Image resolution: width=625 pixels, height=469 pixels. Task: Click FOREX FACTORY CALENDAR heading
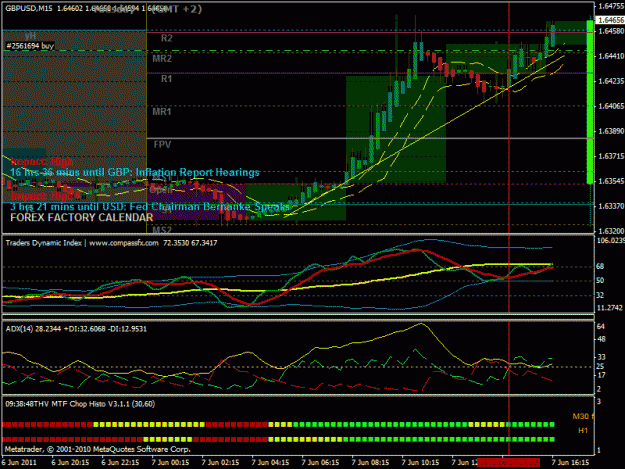tap(82, 218)
